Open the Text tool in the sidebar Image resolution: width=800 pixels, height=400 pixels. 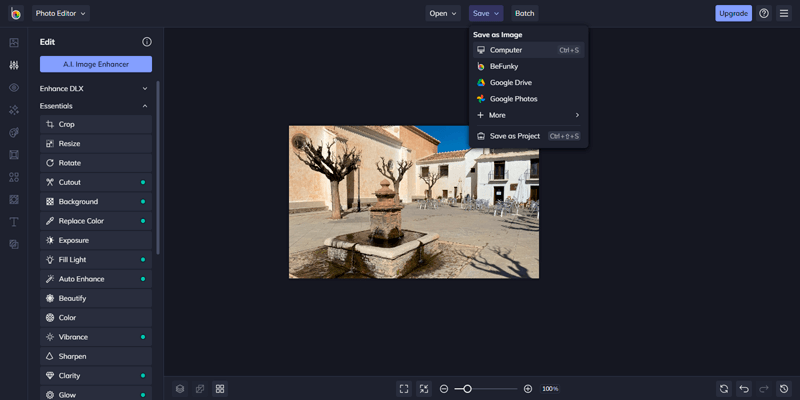coord(14,222)
